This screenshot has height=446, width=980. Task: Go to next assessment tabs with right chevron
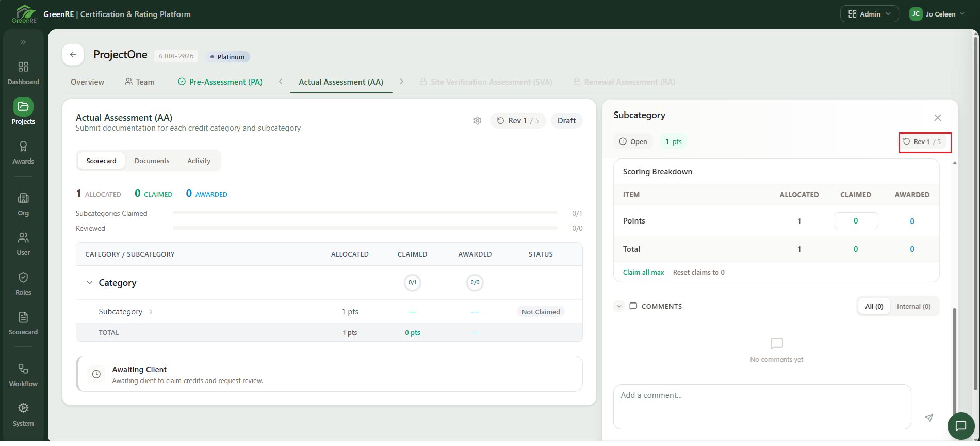[x=401, y=82]
